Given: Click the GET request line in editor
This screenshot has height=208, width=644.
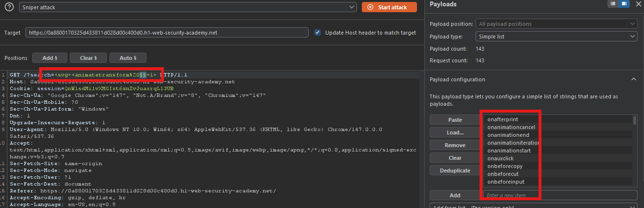Looking at the screenshot, I should pyautogui.click(x=99, y=75).
